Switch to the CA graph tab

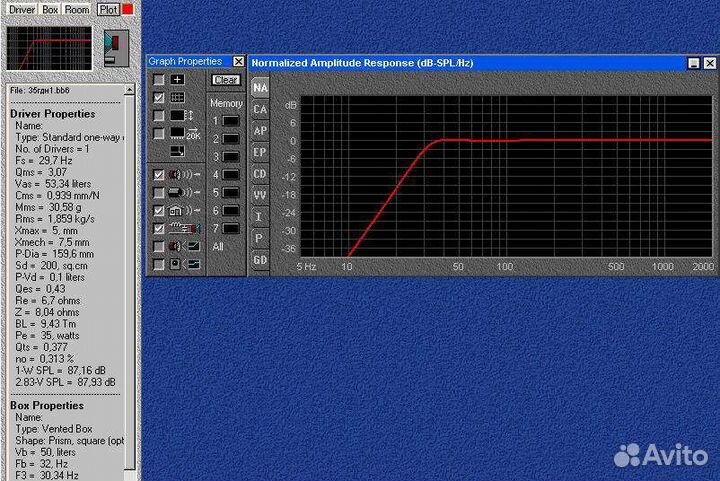[x=260, y=110]
